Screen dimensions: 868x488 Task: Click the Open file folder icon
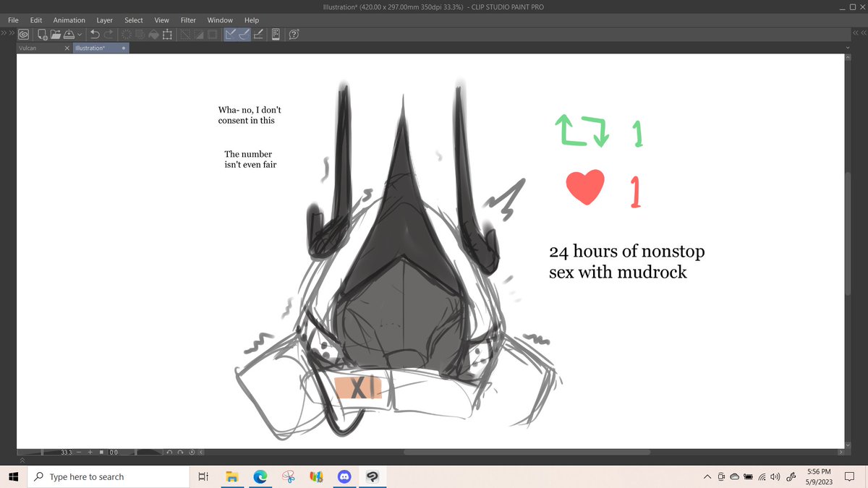(56, 34)
